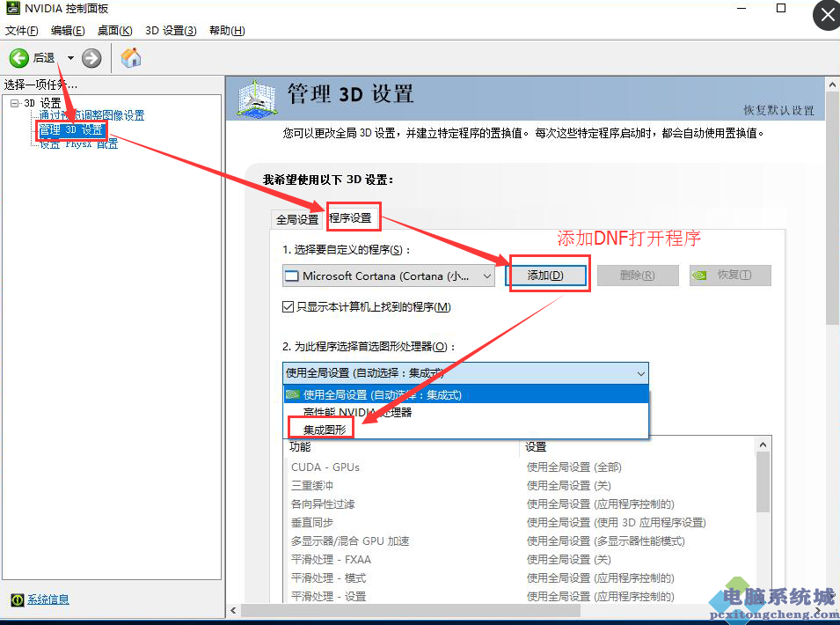Click the horizontal scrollbar thumb

(x=411, y=611)
